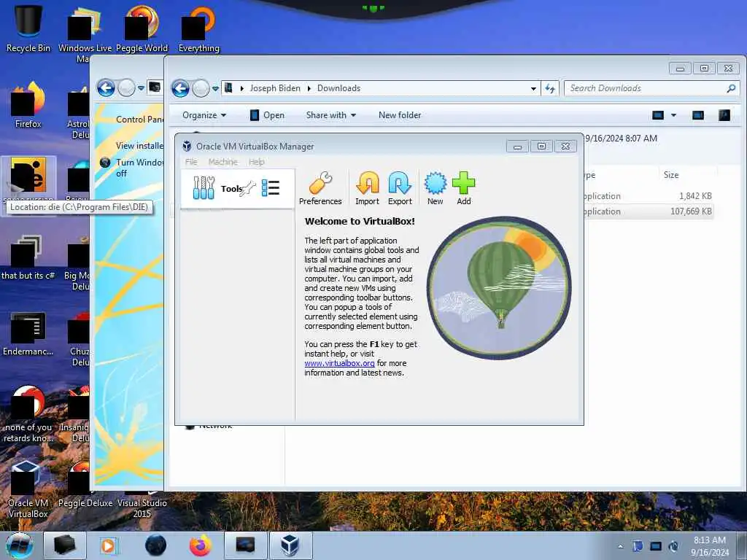The height and width of the screenshot is (560, 747).
Task: Click the help icon in Downloads toolbar
Action: 724,115
